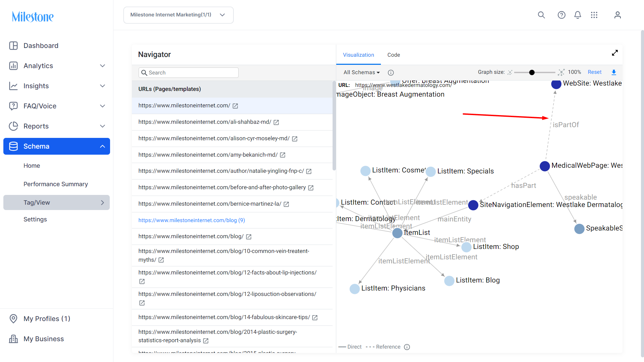Open external link icon for 2014-plastic-surgery-statistics-report-analysis

(x=206, y=341)
